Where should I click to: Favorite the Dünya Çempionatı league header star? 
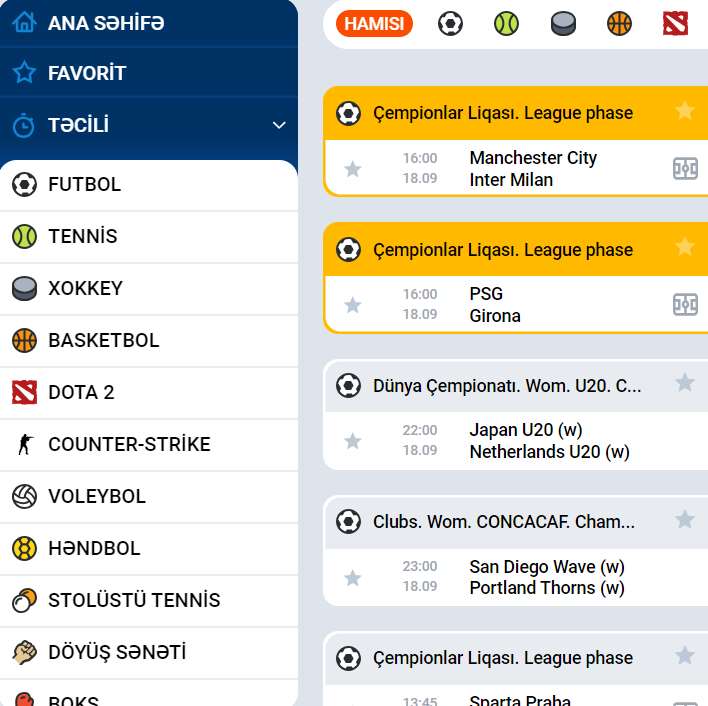(x=685, y=383)
